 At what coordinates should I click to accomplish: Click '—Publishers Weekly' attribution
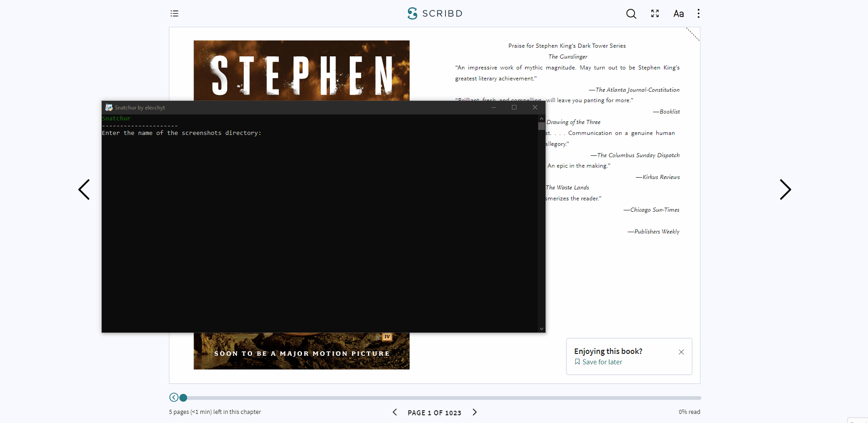[654, 232]
